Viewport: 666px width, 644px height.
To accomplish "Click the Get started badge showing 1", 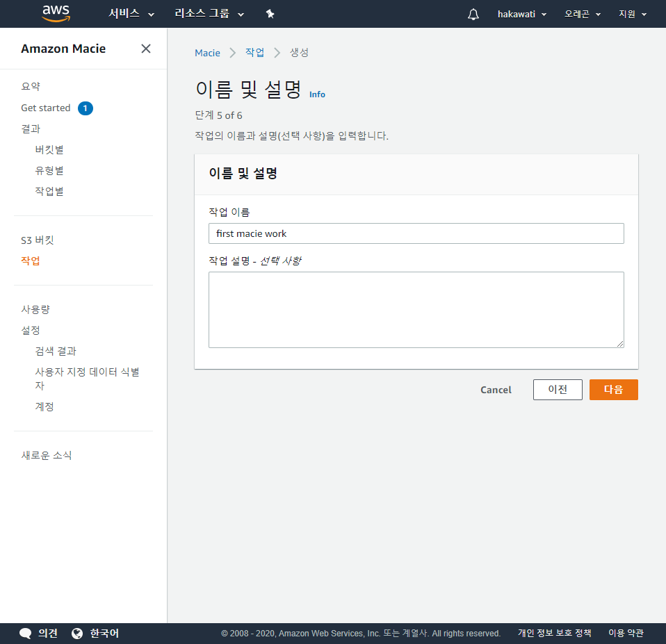I will (86, 108).
